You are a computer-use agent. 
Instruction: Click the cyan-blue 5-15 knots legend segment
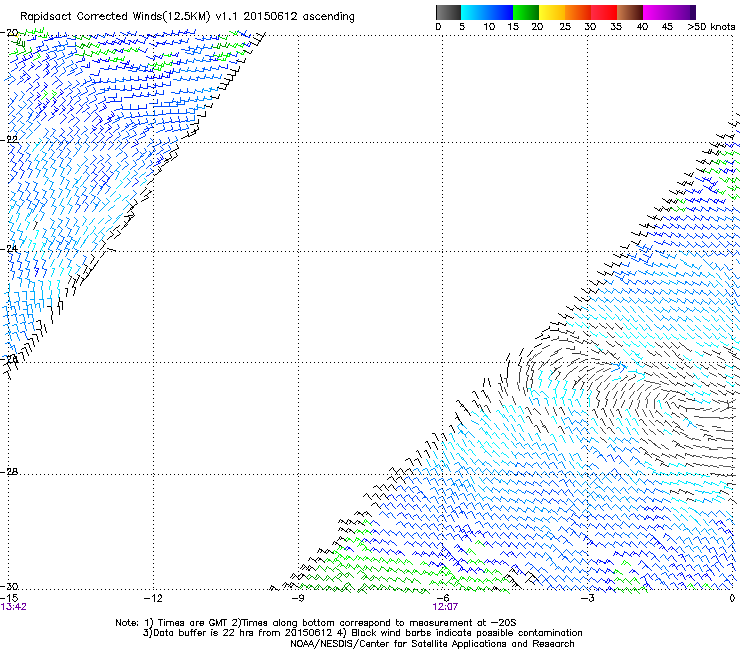[x=487, y=12]
